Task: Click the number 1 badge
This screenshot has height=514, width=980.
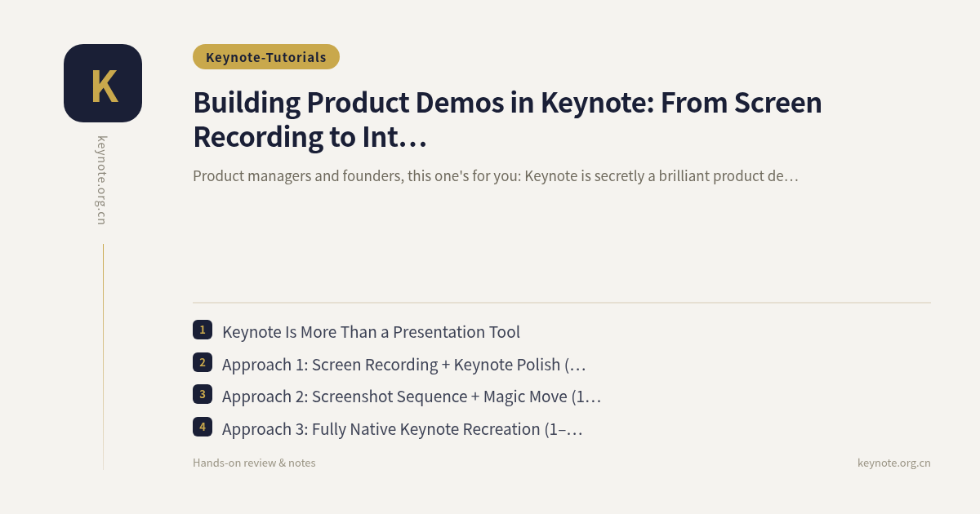Action: tap(203, 330)
